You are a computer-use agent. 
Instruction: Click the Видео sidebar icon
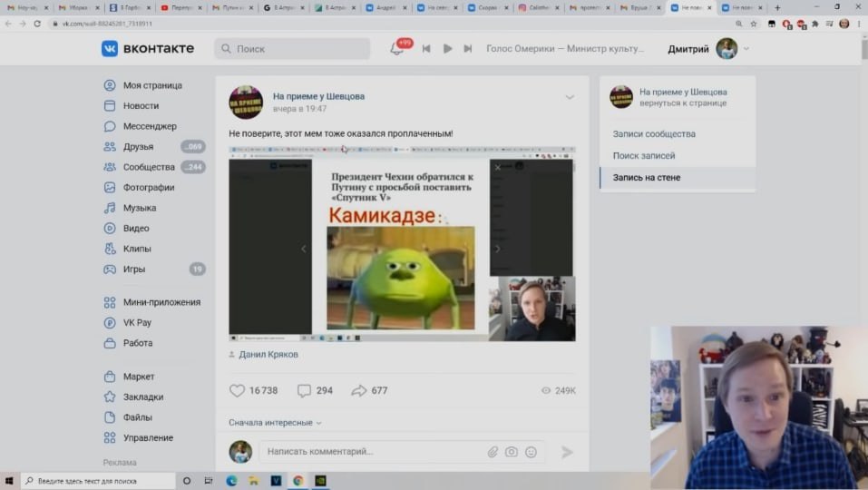(110, 228)
